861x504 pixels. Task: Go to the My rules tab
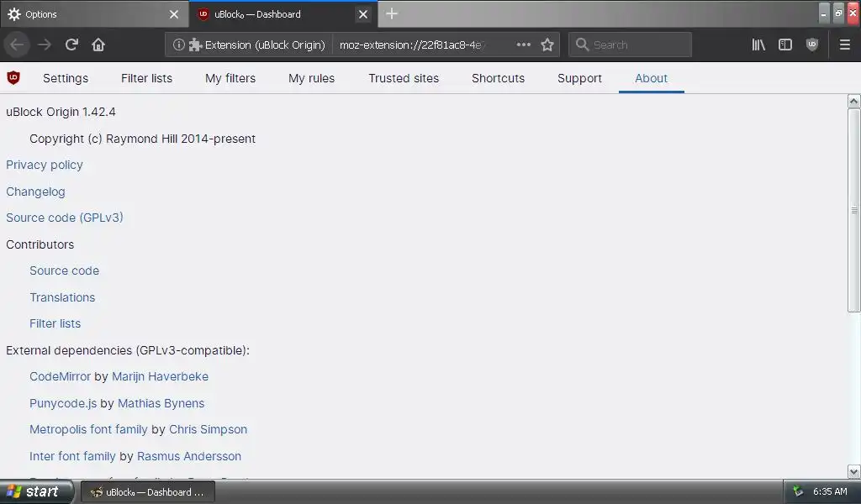click(311, 78)
